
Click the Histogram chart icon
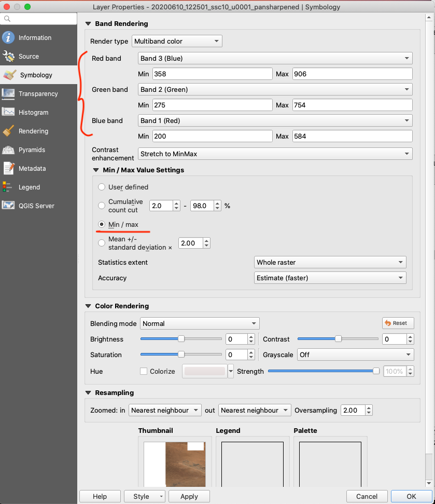pyautogui.click(x=8, y=112)
